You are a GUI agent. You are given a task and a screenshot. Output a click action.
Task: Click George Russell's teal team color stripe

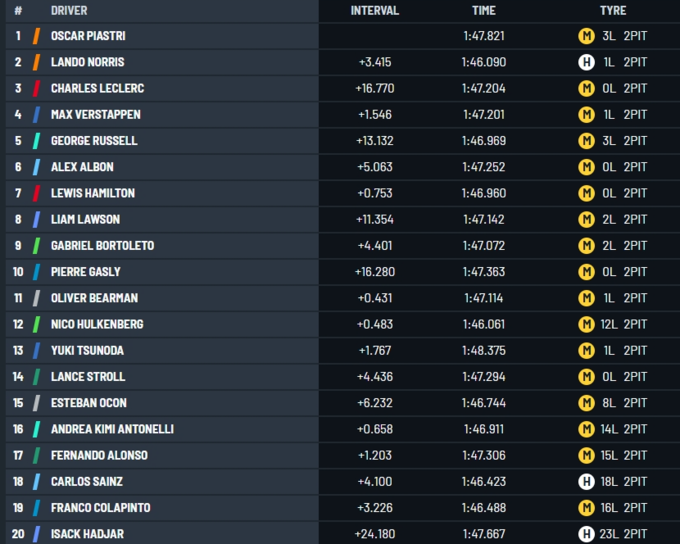click(37, 141)
